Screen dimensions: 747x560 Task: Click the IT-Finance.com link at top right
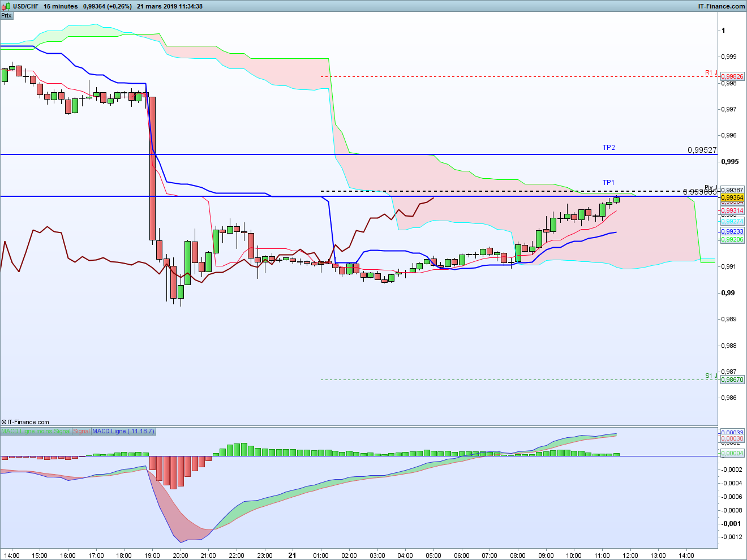pyautogui.click(x=722, y=6)
